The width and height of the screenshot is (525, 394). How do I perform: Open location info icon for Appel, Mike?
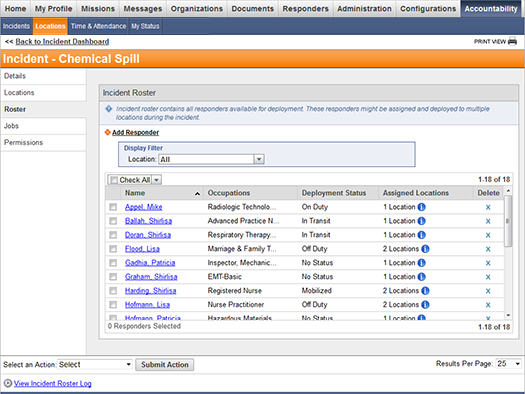pyautogui.click(x=422, y=207)
